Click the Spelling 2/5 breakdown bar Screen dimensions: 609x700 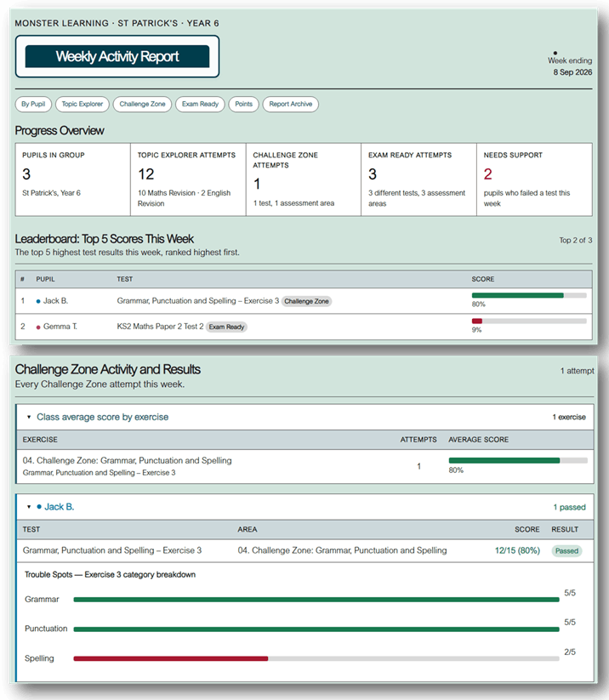pos(316,658)
